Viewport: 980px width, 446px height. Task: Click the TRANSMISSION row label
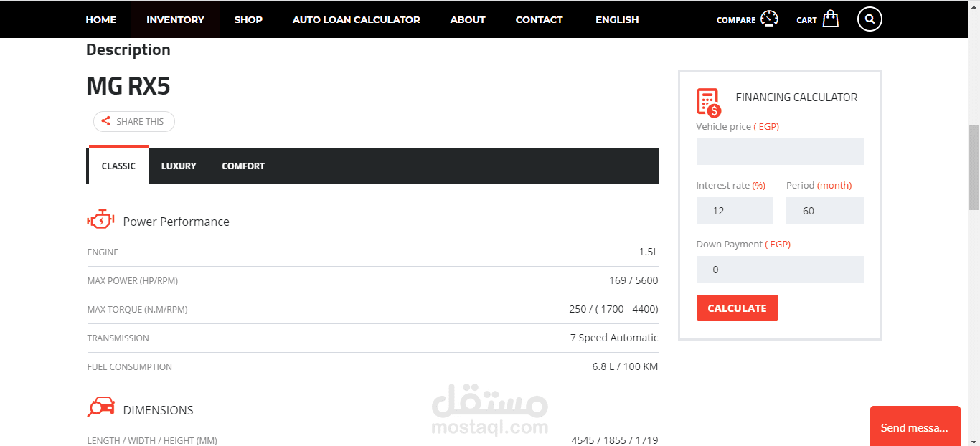point(118,338)
